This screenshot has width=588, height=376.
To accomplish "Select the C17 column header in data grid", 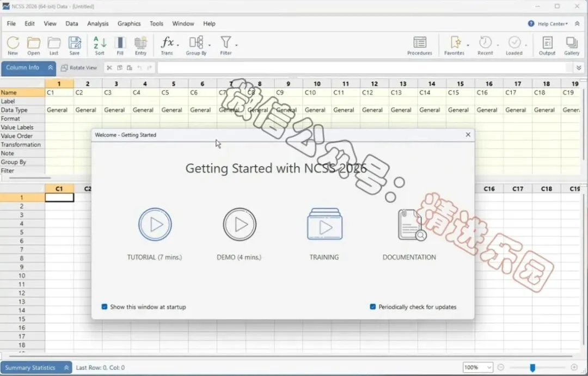I will click(518, 189).
